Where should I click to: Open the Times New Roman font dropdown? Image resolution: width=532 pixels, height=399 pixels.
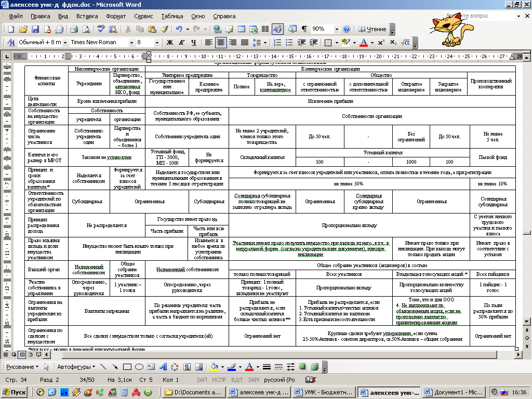pyautogui.click(x=131, y=43)
